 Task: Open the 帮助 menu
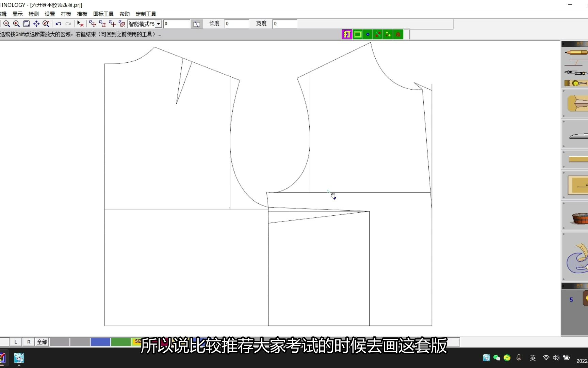point(125,14)
